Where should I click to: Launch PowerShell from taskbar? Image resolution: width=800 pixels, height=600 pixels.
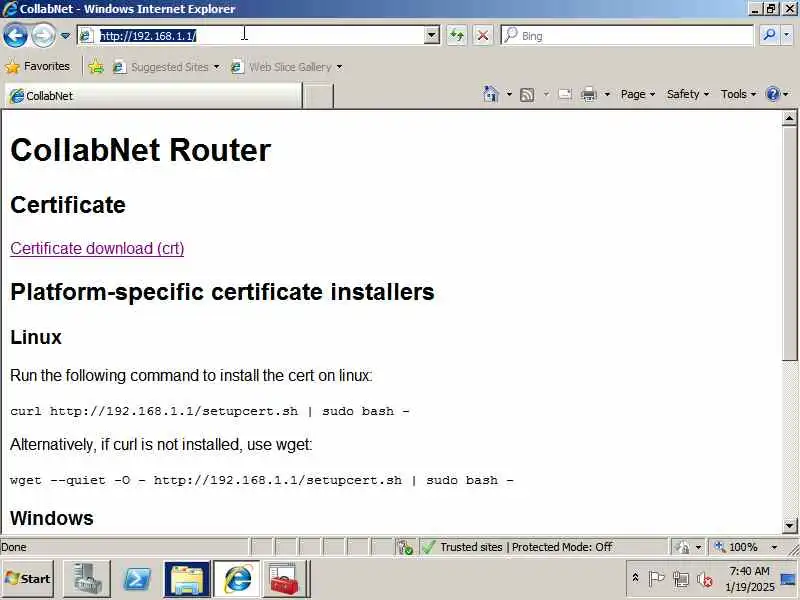[137, 579]
